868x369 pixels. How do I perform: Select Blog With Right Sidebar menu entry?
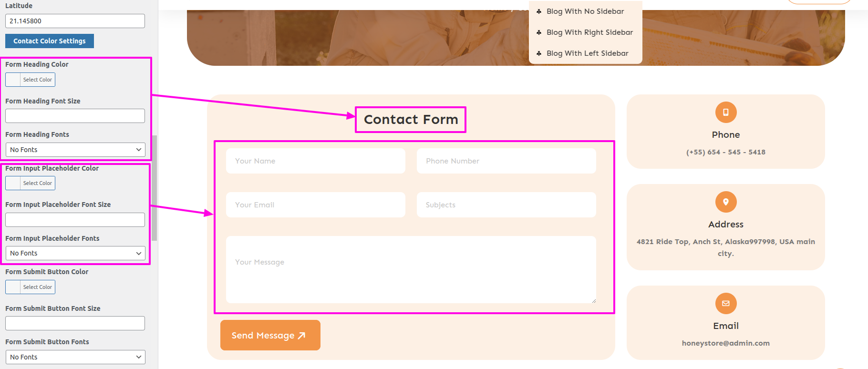coord(589,32)
